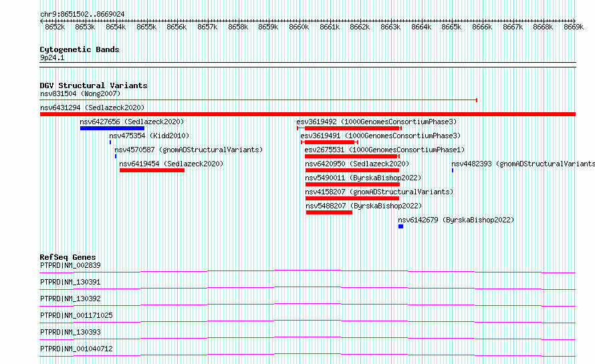Click the nsv4158207 red variant bar

352,198
